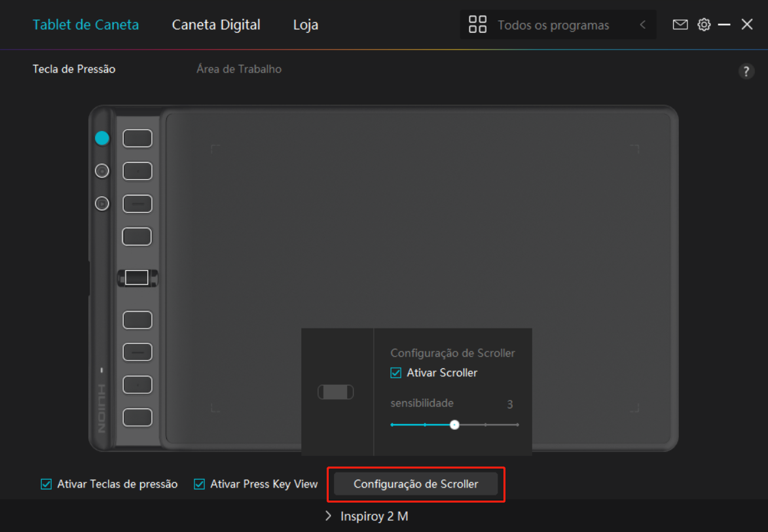Click the sensibilidade slider handle
This screenshot has height=532, width=768.
(x=454, y=425)
